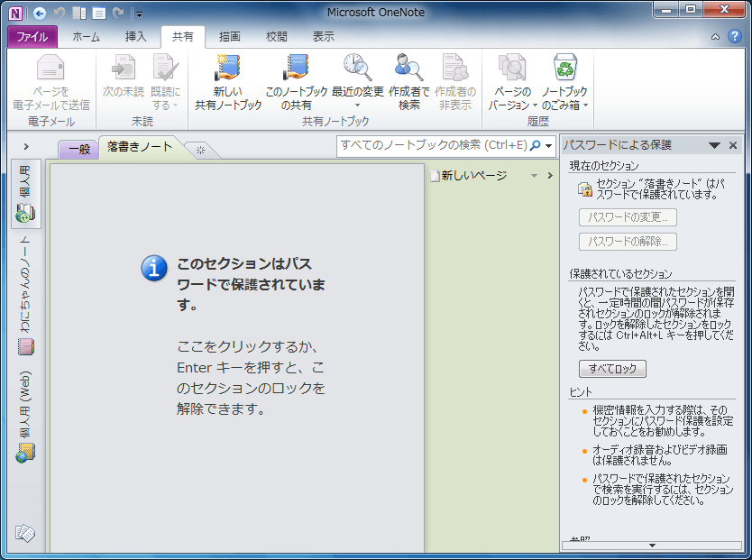Click the locked section icon in task pane
The image size is (752, 560).
click(584, 189)
